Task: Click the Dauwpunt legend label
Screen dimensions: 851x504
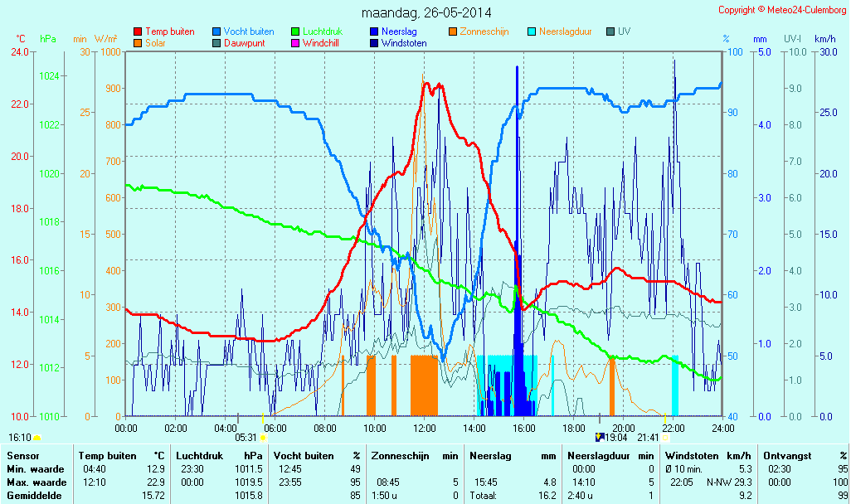Action: point(245,42)
